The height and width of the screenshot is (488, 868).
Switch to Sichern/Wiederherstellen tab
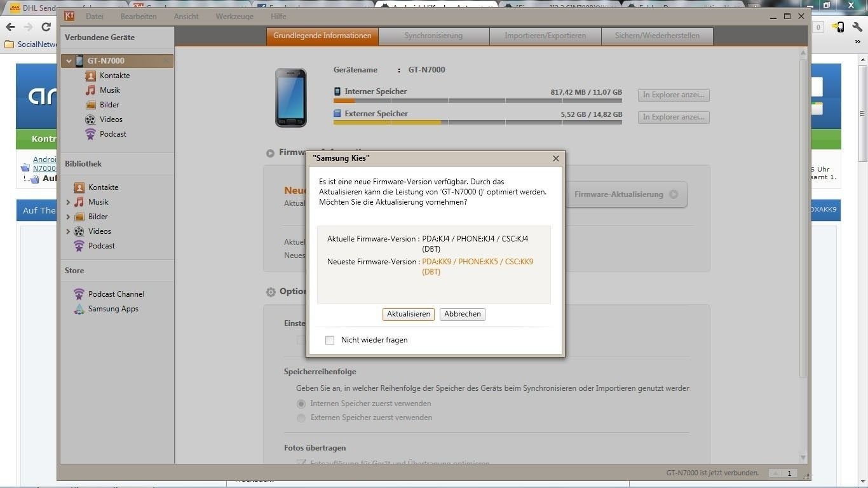click(657, 36)
